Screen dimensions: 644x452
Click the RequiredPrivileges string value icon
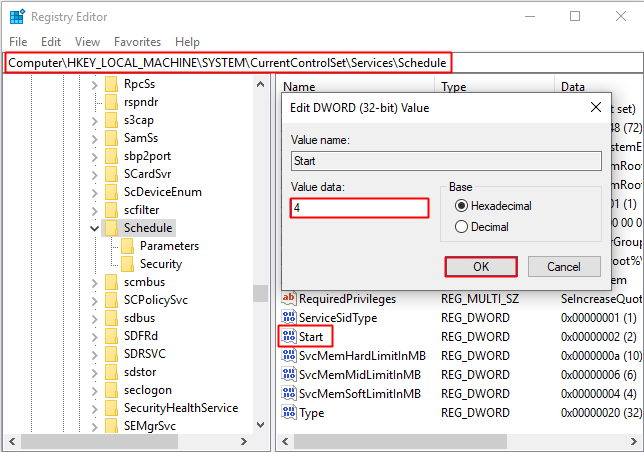(289, 298)
